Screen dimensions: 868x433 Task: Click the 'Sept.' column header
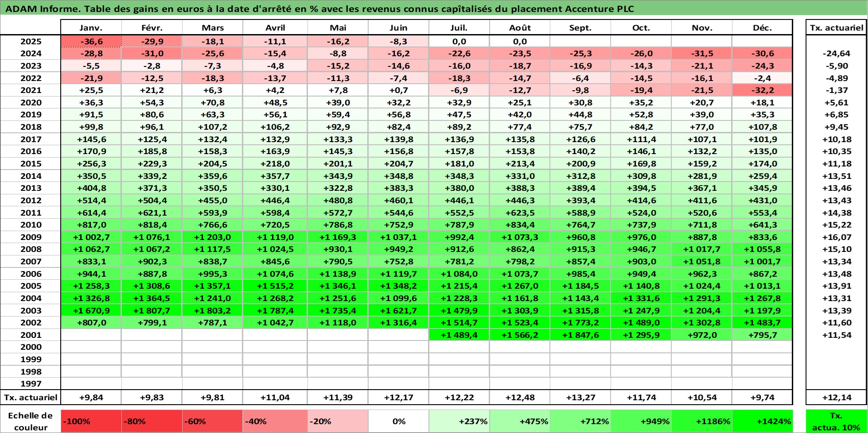pyautogui.click(x=580, y=27)
